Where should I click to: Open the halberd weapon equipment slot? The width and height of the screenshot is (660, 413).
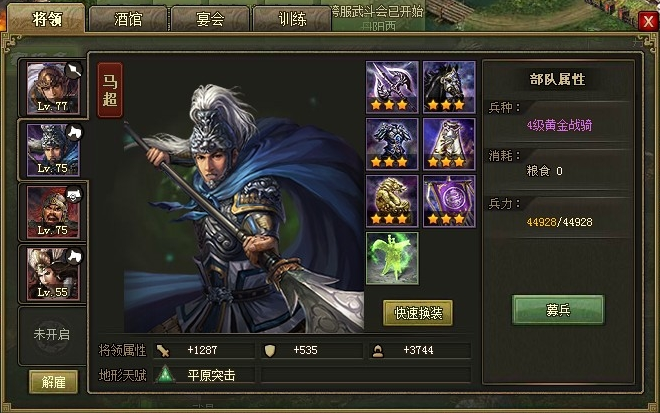[x=392, y=87]
